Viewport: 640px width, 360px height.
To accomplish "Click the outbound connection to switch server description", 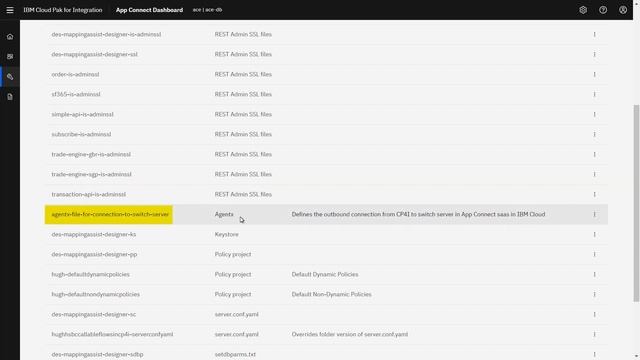I will tap(418, 214).
